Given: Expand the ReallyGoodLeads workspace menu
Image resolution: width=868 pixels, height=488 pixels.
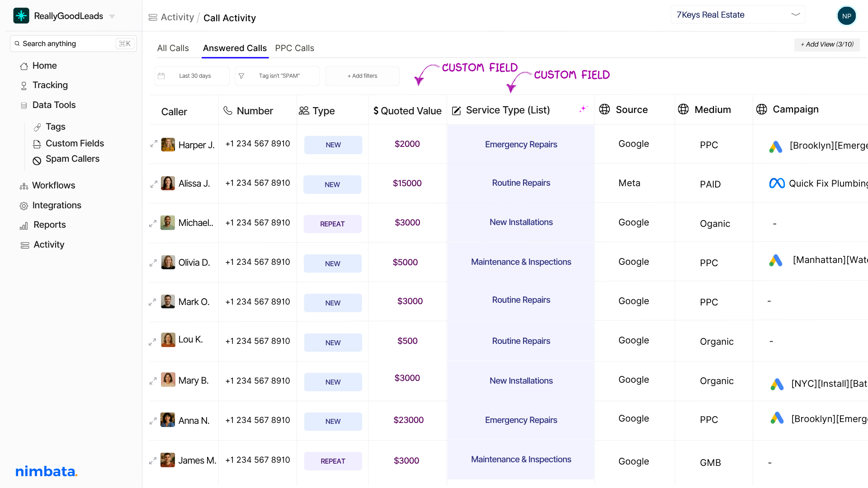Looking at the screenshot, I should click(112, 16).
